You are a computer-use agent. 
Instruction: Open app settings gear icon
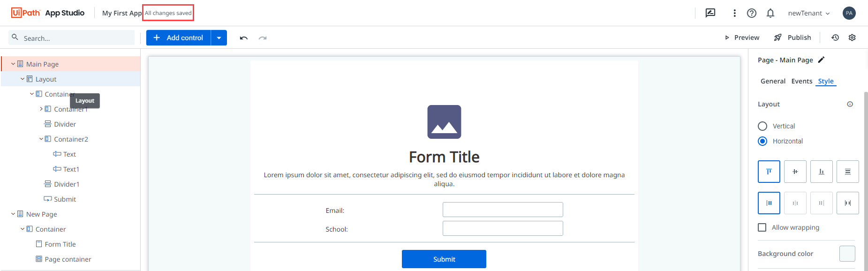coord(852,38)
